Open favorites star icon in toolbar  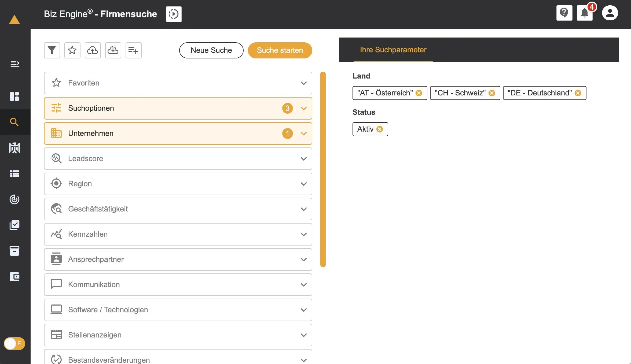click(x=72, y=50)
